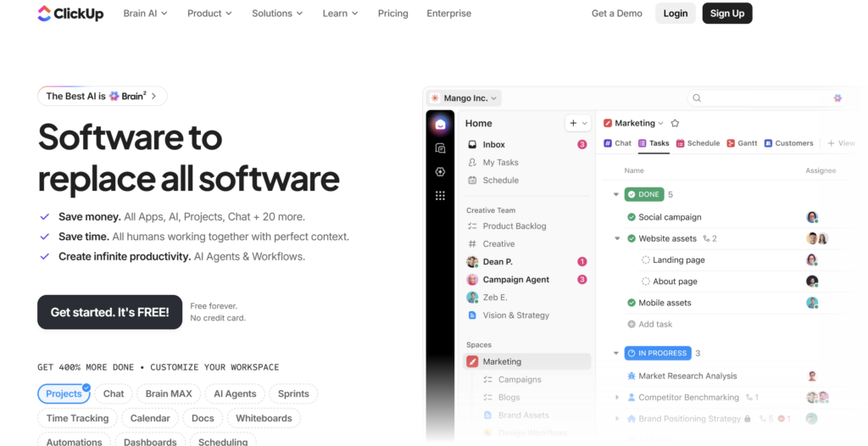
Task: Collapse the Website assets subtasks
Action: click(x=617, y=239)
